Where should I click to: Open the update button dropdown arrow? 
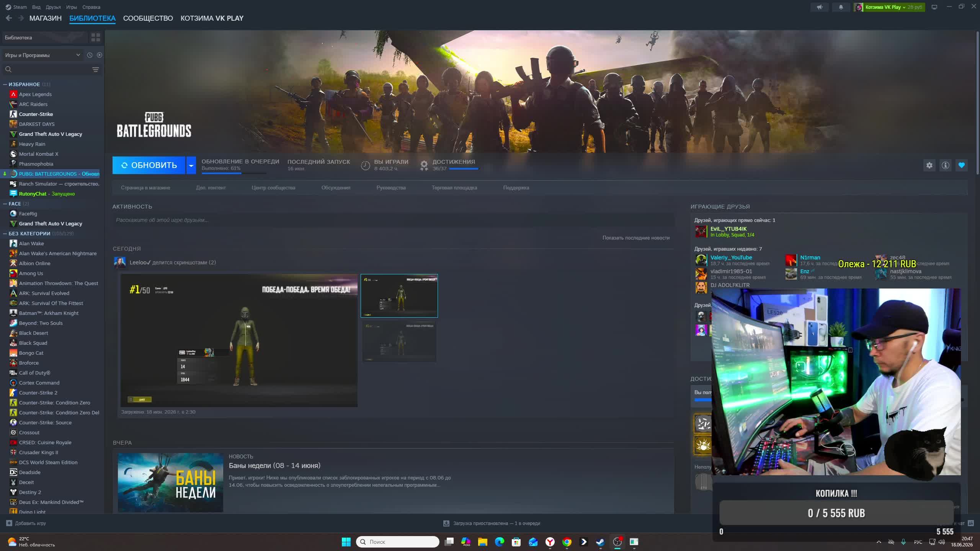click(x=191, y=165)
